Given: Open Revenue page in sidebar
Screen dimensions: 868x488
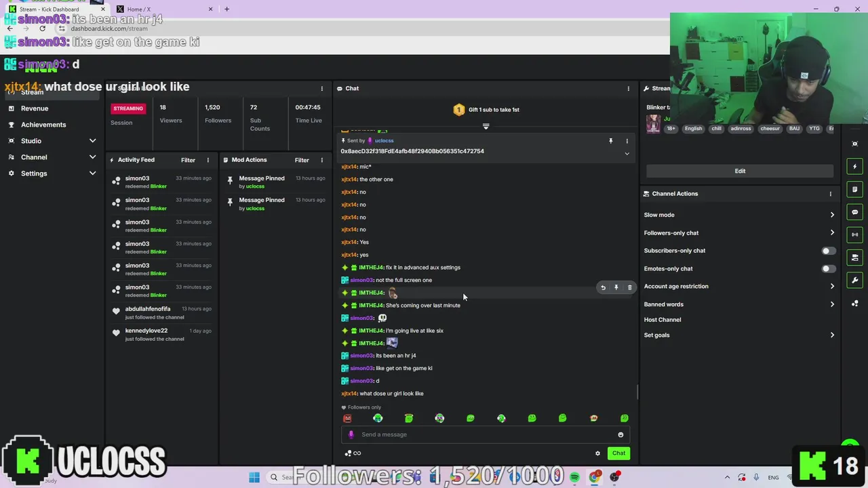Looking at the screenshot, I should (34, 108).
